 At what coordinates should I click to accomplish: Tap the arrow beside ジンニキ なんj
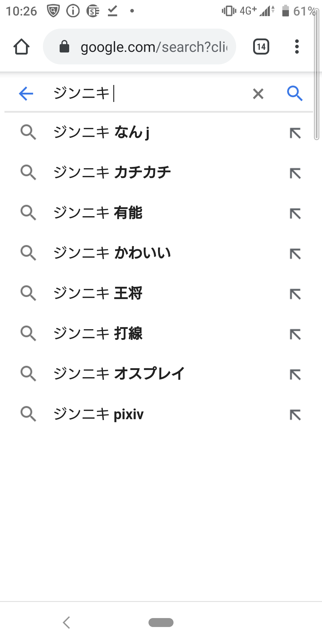pyautogui.click(x=295, y=133)
